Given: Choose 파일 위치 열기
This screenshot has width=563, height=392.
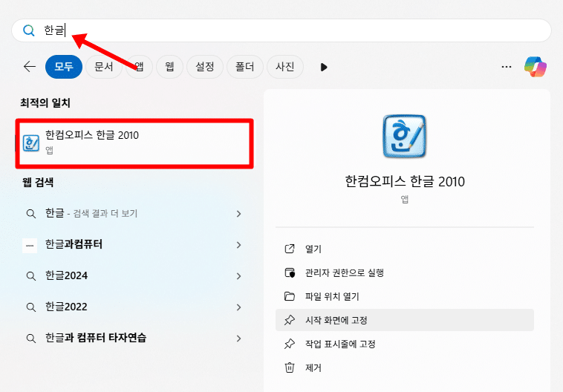Looking at the screenshot, I should click(405, 296).
